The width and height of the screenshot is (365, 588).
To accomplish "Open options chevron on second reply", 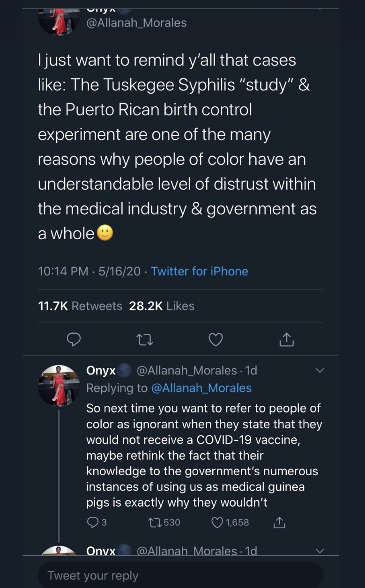I will pyautogui.click(x=320, y=551).
